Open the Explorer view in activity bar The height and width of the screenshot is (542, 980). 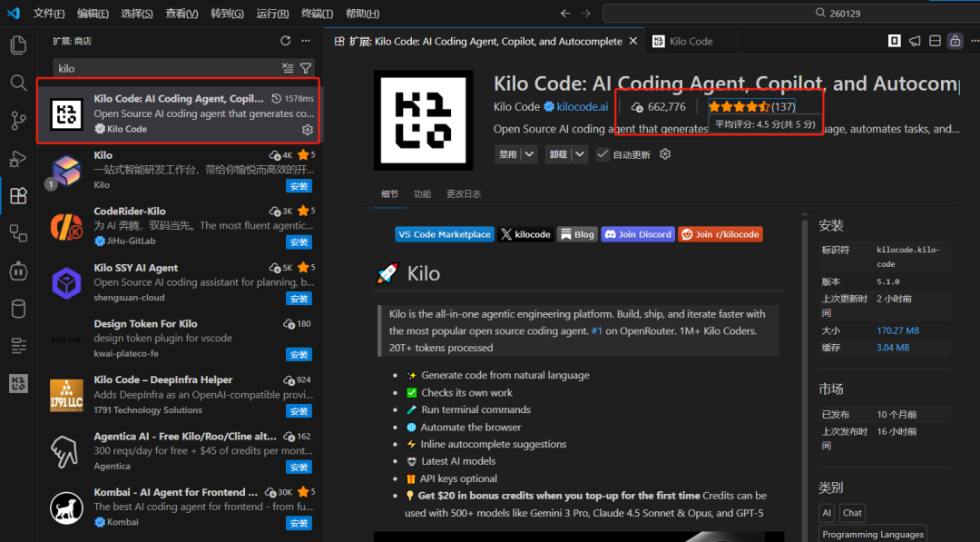click(x=18, y=45)
